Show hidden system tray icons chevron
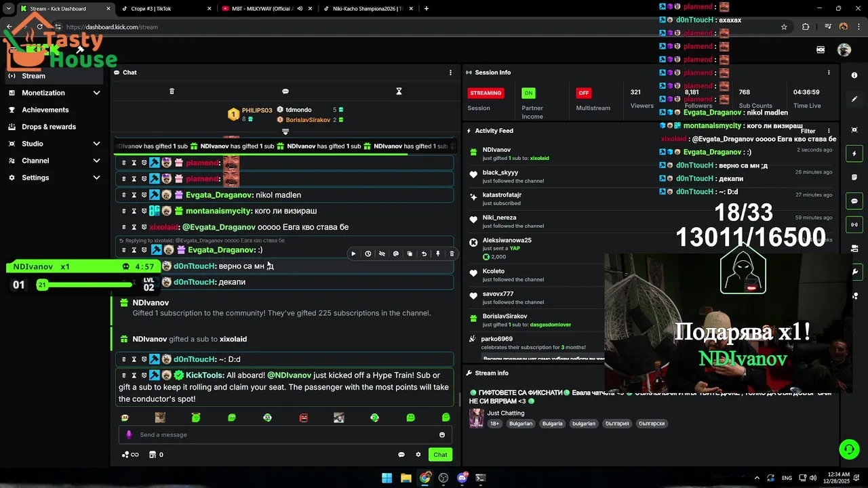Image resolution: width=868 pixels, height=488 pixels. [757, 478]
